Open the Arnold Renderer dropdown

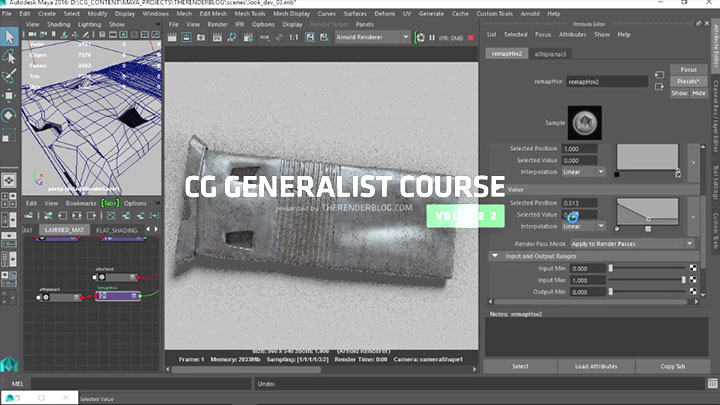tap(372, 37)
